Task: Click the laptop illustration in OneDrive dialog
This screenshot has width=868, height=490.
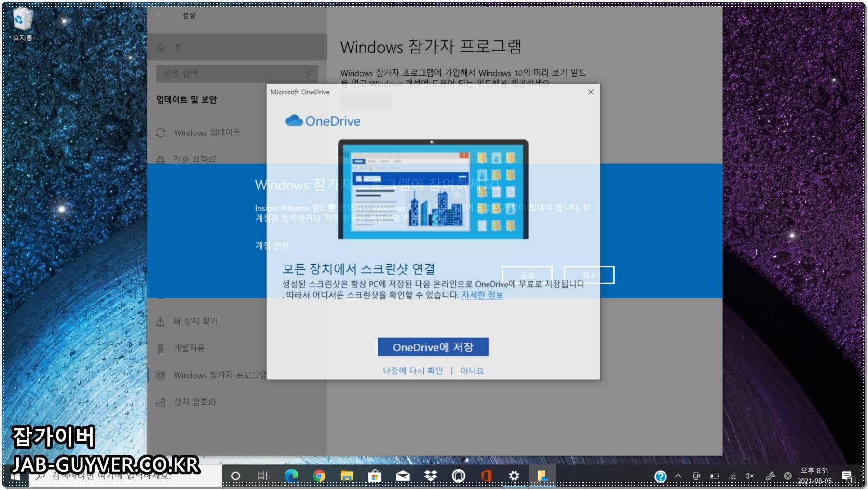Action: coord(433,189)
